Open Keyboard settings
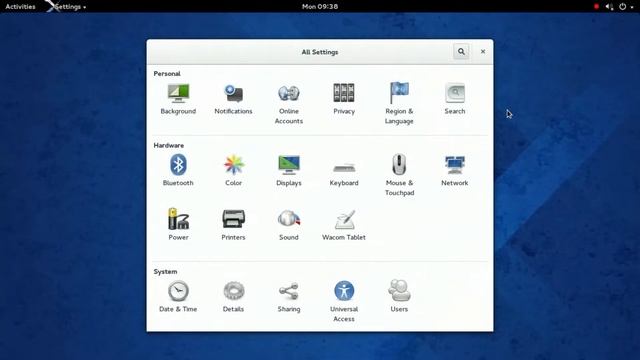Viewport: 640px width, 360px height. (344, 175)
